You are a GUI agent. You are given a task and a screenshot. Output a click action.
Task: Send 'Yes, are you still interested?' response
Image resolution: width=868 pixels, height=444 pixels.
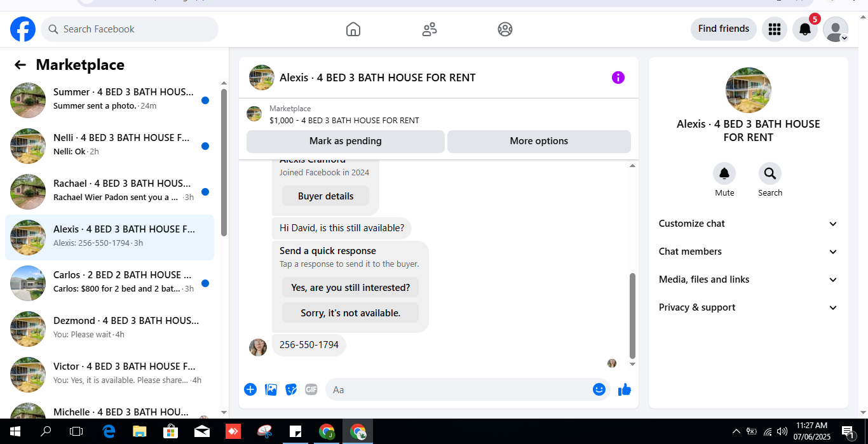pos(351,288)
